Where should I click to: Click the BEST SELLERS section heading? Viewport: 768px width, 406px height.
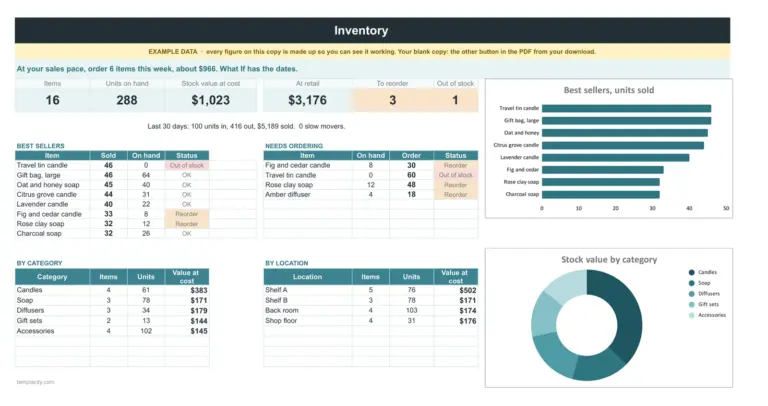tap(40, 146)
